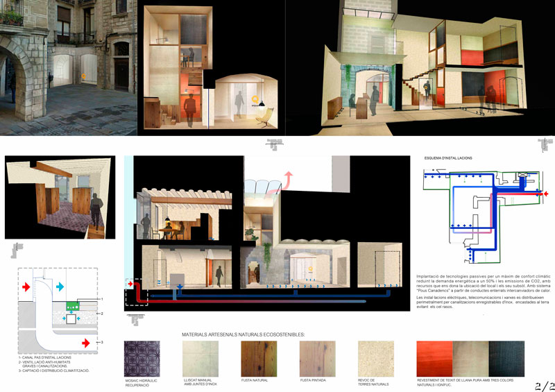Click the red intake arrow in long section

(x=130, y=284)
